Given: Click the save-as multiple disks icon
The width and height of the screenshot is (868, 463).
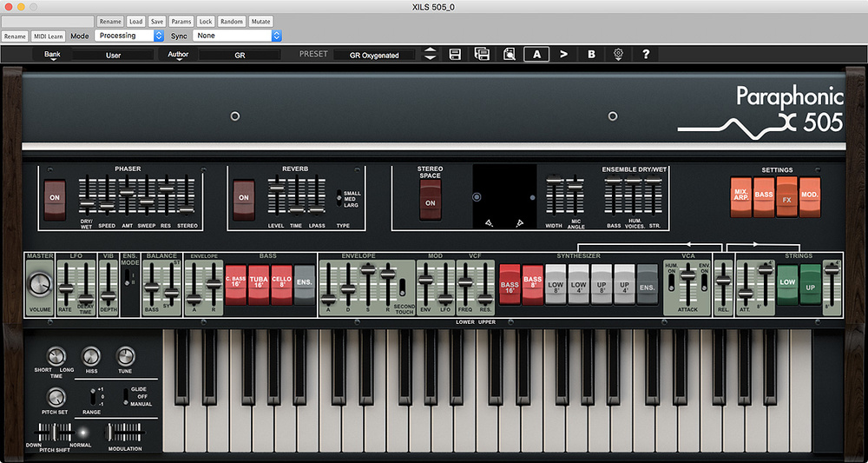Looking at the screenshot, I should 482,54.
